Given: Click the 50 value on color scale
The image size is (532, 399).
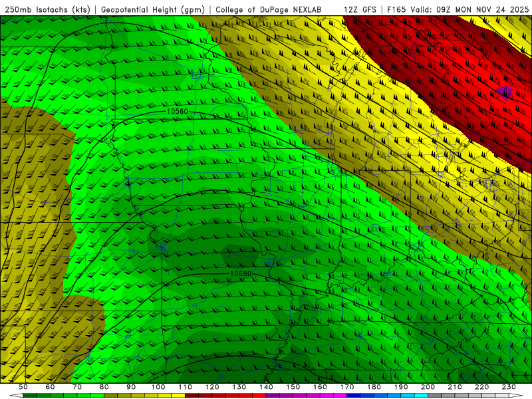Looking at the screenshot, I should (23, 387).
